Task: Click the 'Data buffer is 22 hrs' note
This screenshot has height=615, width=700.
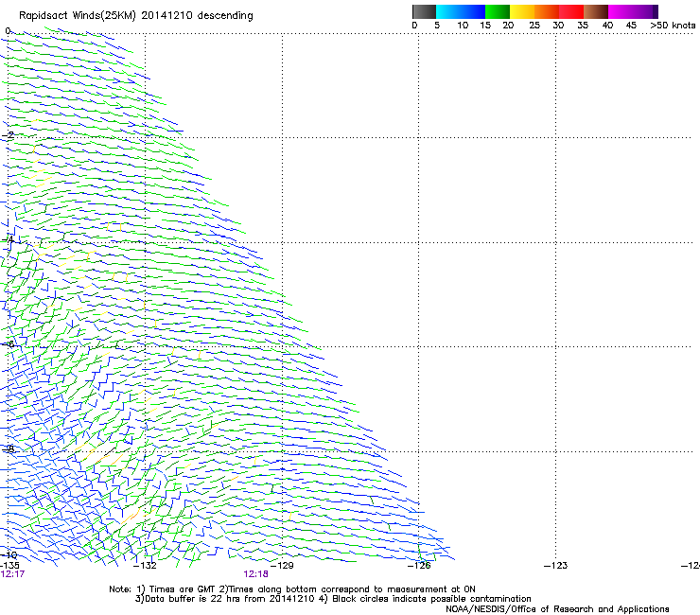Action: coord(191,599)
